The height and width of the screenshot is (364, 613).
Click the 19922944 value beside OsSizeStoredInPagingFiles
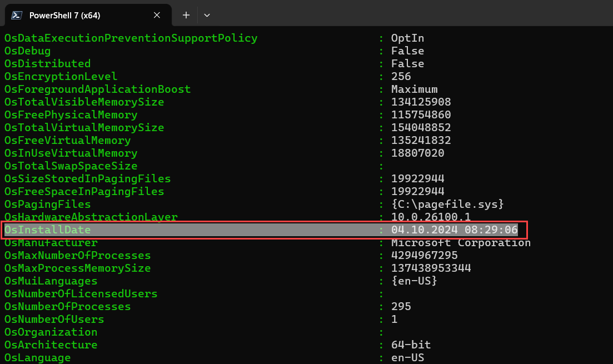tap(418, 179)
